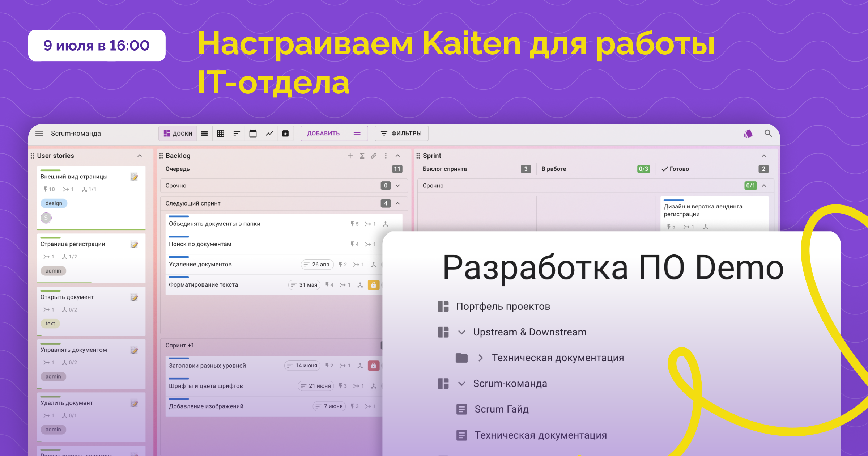Click the ДОБАВИТЬ button
The width and height of the screenshot is (868, 456).
point(323,134)
